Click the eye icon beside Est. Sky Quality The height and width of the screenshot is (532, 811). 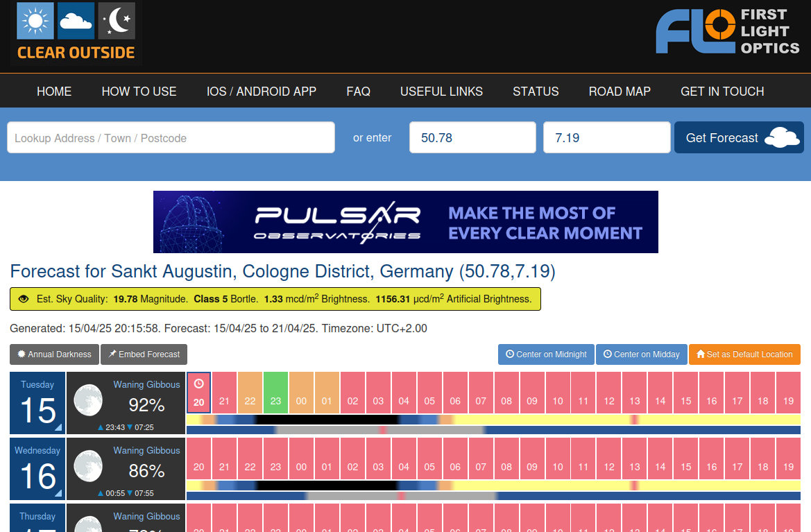(x=24, y=299)
